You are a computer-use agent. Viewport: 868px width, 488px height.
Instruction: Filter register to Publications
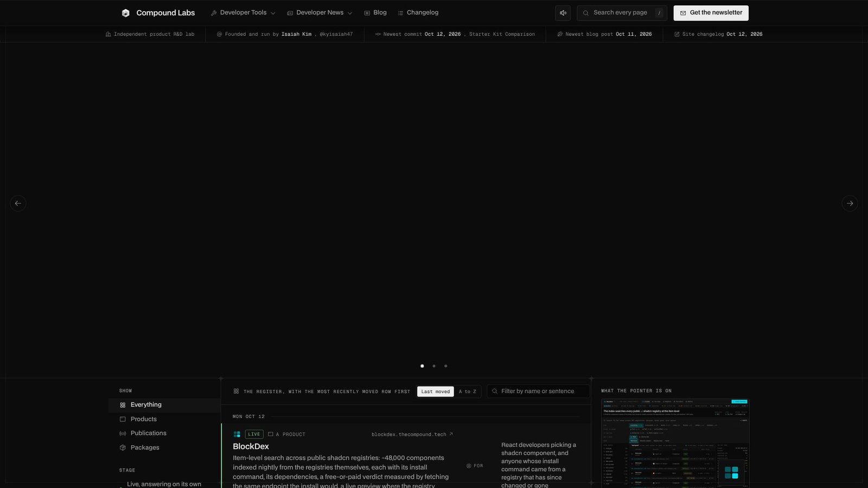tap(164, 433)
